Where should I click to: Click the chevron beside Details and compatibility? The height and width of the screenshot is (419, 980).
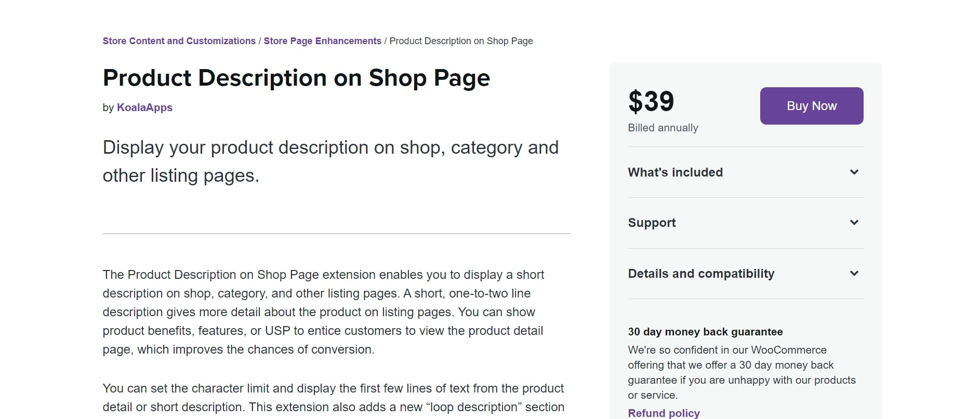[x=854, y=274]
